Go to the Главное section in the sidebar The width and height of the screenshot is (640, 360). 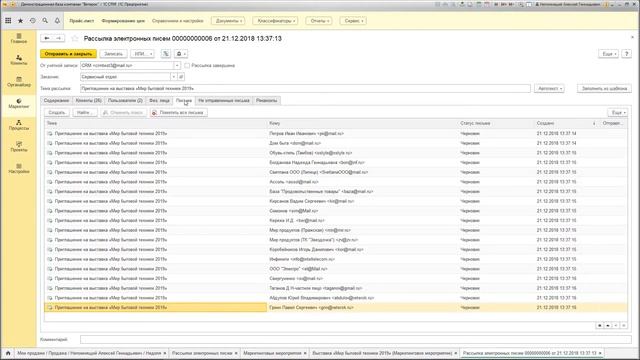click(x=19, y=38)
